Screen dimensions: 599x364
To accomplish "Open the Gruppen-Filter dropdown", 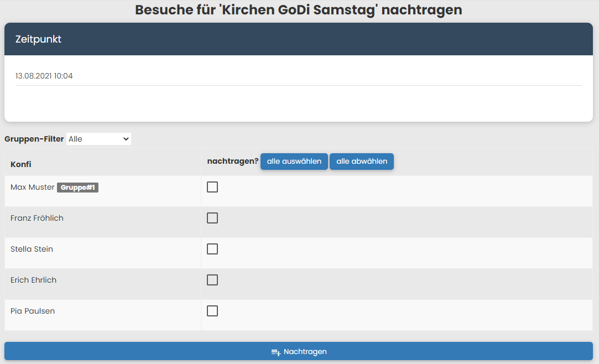I will [98, 139].
